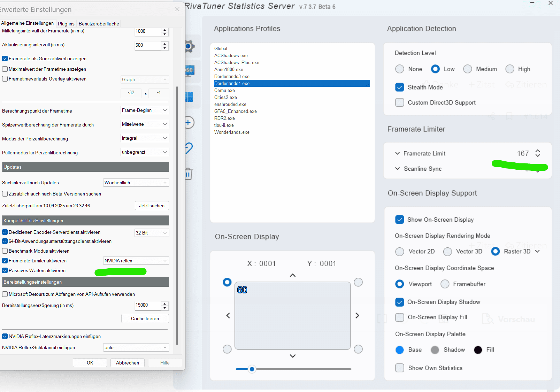Click the Jetzt suchen button
The width and height of the screenshot is (560, 392).
pyautogui.click(x=152, y=206)
